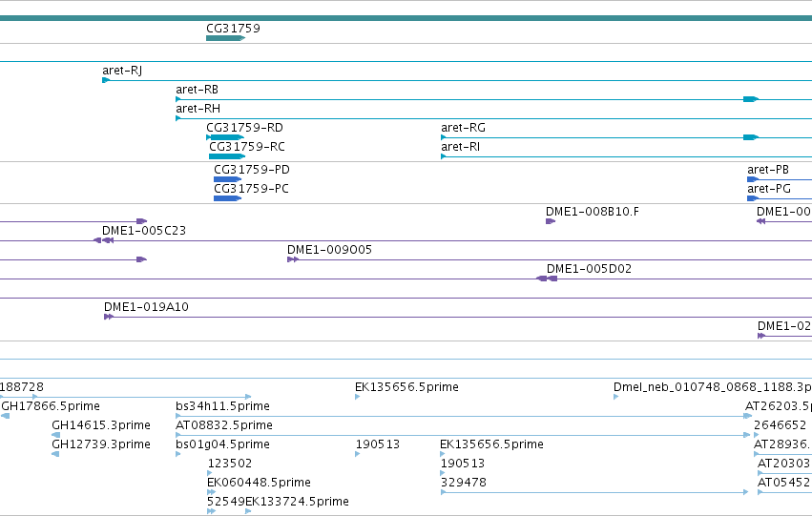Click the EK133724.5prime EST label
This screenshot has height=516, width=812.
(x=297, y=502)
